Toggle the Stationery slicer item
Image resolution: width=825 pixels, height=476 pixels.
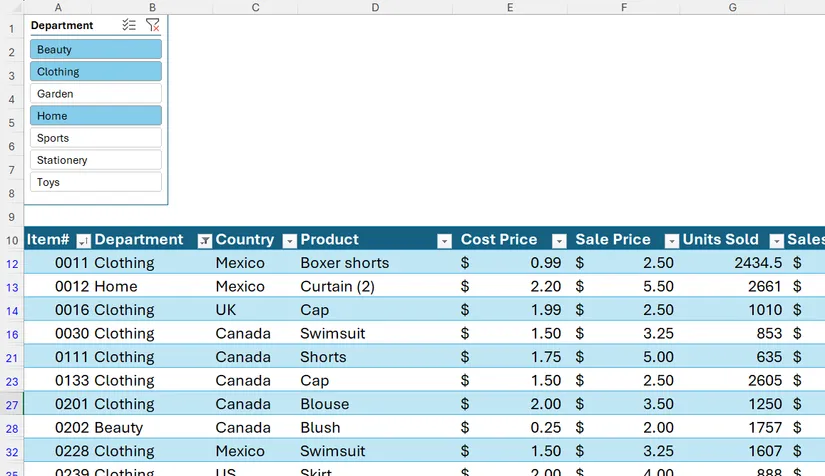coord(96,160)
